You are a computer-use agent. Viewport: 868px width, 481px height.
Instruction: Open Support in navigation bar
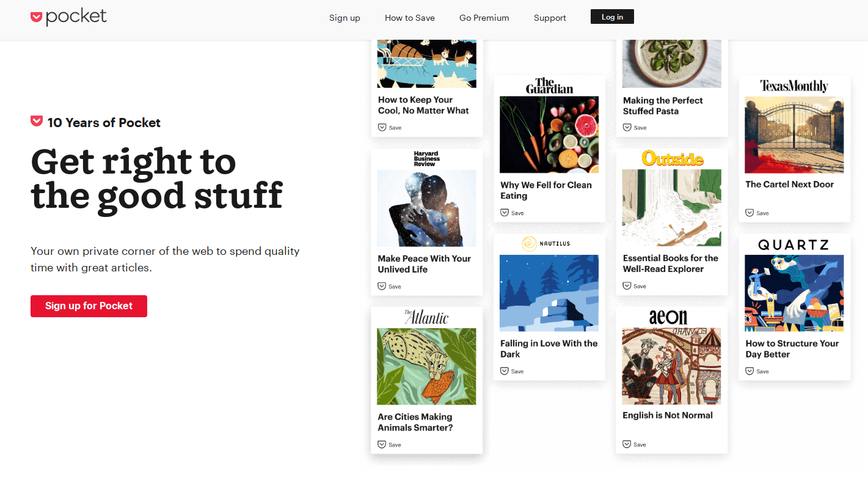[550, 18]
